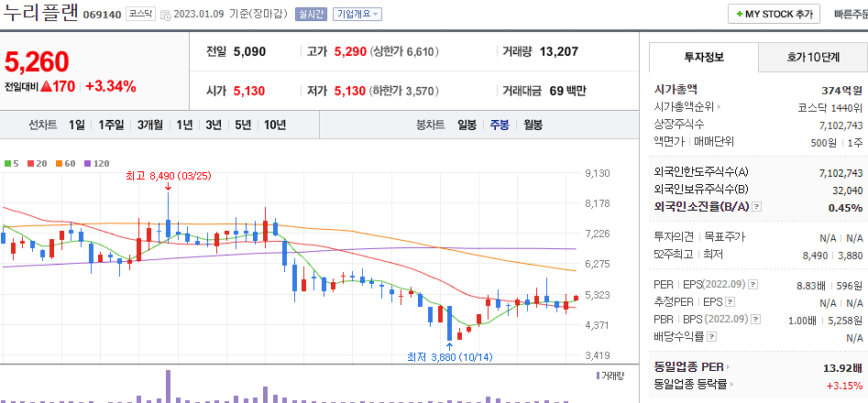
Task: Click the red up triangle beside 170
Action: coord(46,86)
